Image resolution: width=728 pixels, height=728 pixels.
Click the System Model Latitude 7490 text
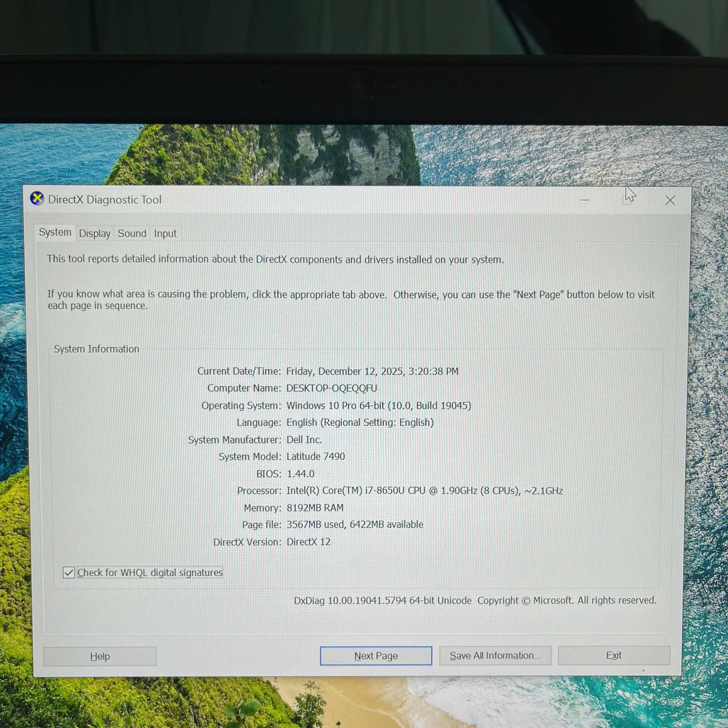pos(316,456)
